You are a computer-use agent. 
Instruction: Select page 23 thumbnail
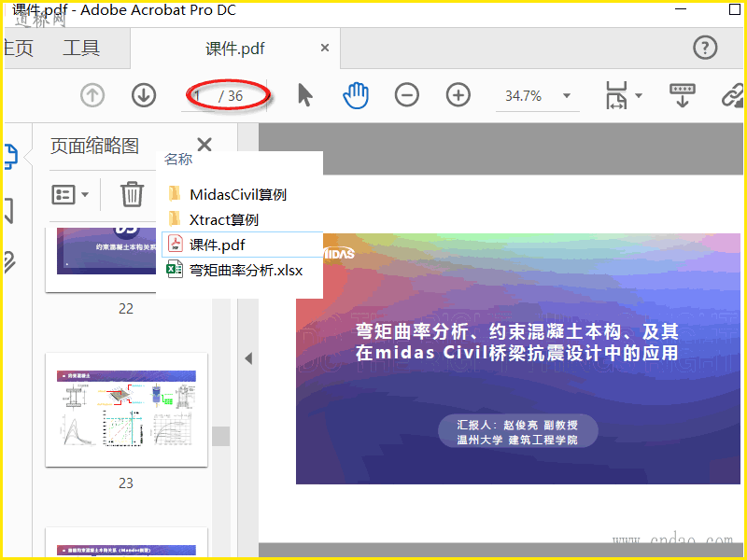126,410
